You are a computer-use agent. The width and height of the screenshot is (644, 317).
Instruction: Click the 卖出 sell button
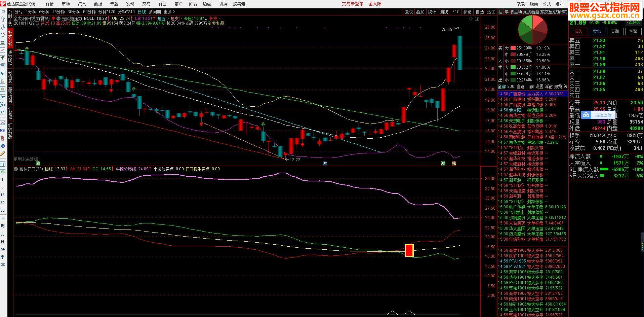pyautogui.click(x=597, y=32)
